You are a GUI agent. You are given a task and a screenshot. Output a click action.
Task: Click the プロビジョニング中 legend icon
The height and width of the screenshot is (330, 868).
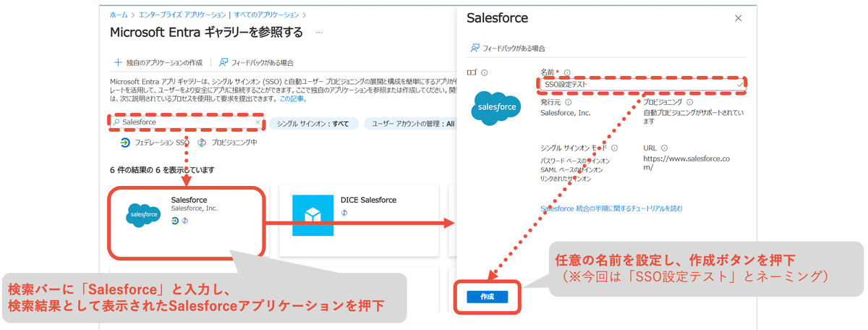pos(202,143)
